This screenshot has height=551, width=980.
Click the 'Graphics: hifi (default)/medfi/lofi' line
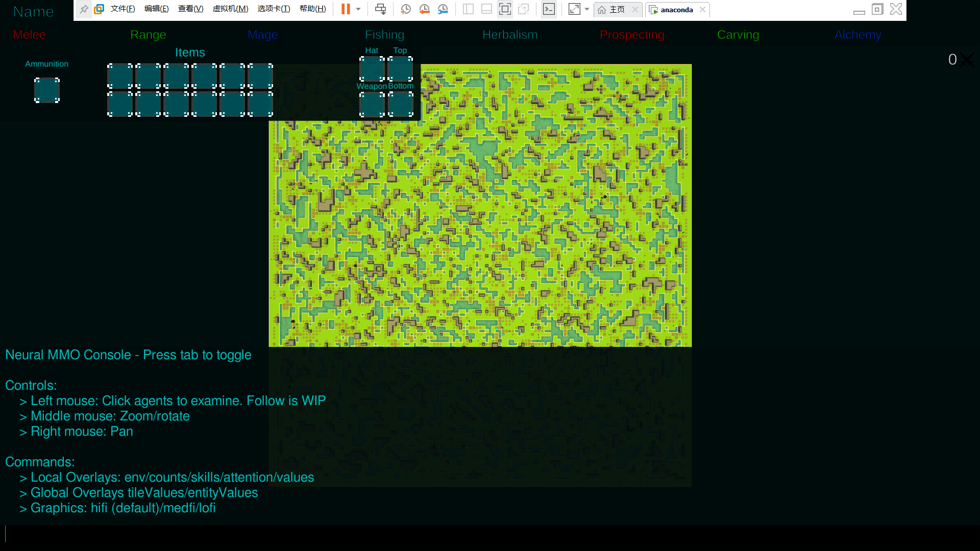click(117, 508)
